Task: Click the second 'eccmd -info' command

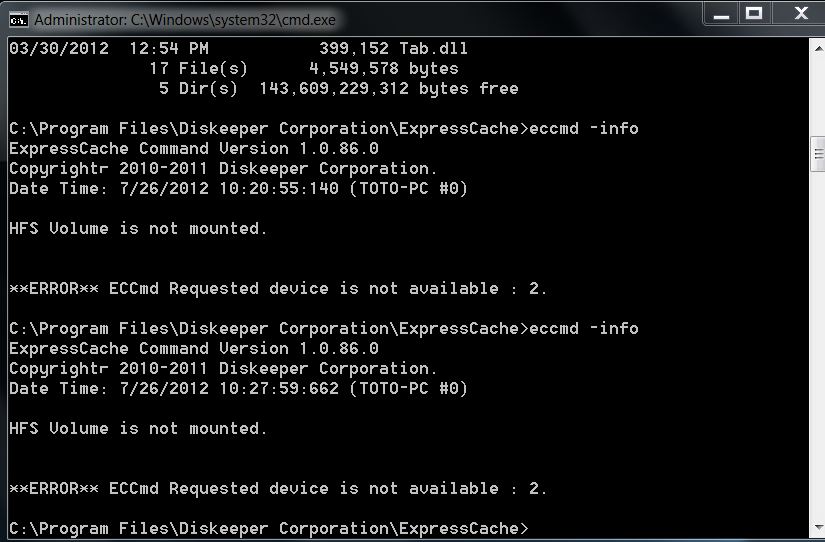Action: tap(583, 328)
